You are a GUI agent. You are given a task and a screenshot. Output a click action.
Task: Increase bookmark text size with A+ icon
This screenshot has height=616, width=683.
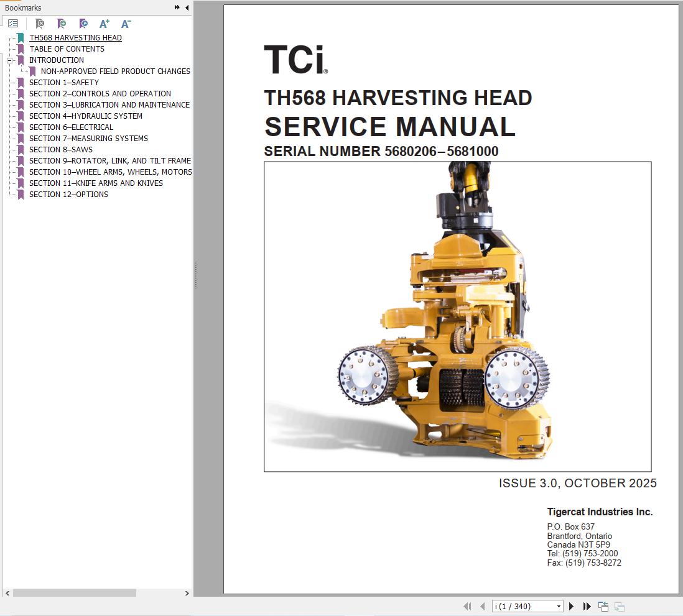(104, 24)
